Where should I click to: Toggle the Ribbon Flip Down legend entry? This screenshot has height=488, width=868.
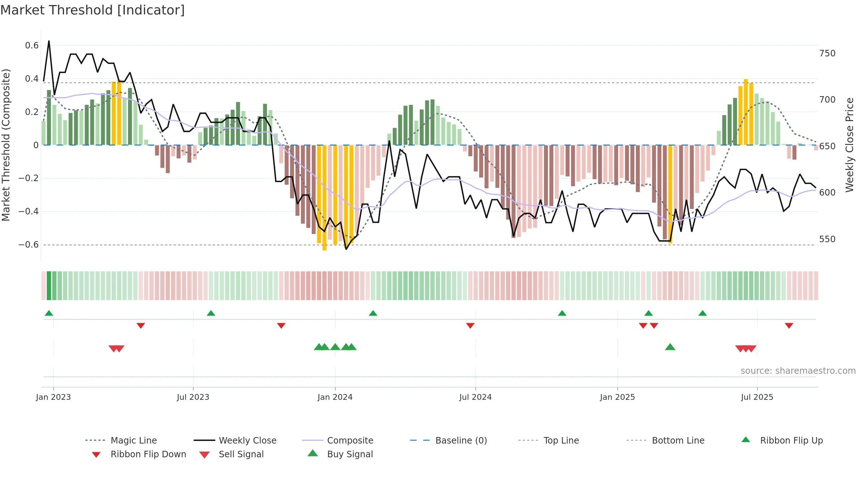pyautogui.click(x=139, y=454)
